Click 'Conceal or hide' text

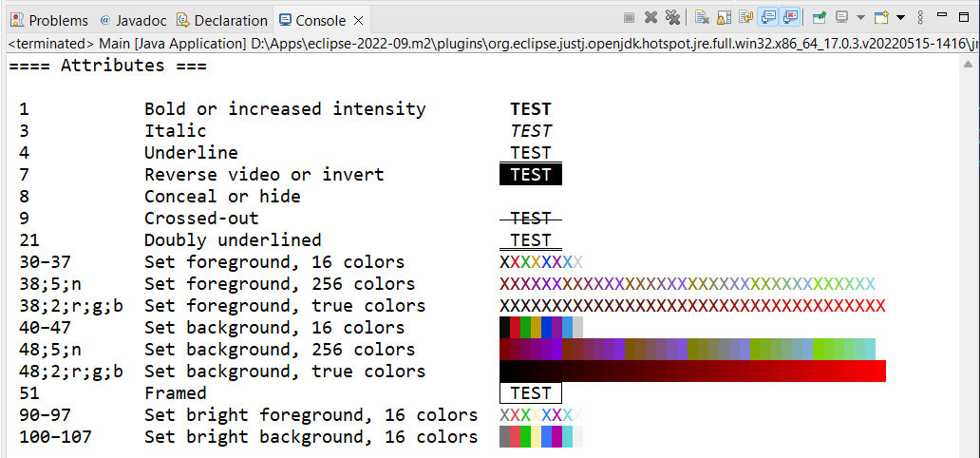[222, 197]
